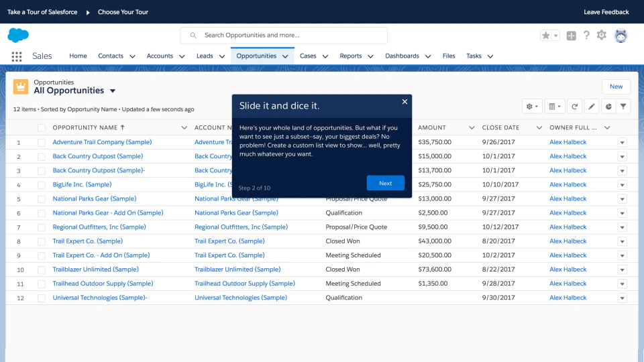644x362 pixels.
Task: Open the Files tab
Action: tap(449, 56)
